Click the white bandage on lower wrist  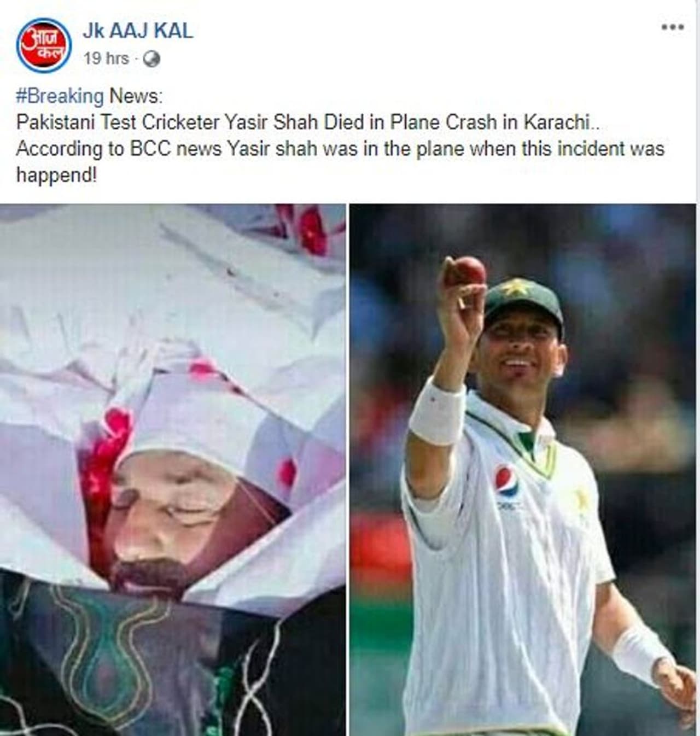tap(640, 653)
